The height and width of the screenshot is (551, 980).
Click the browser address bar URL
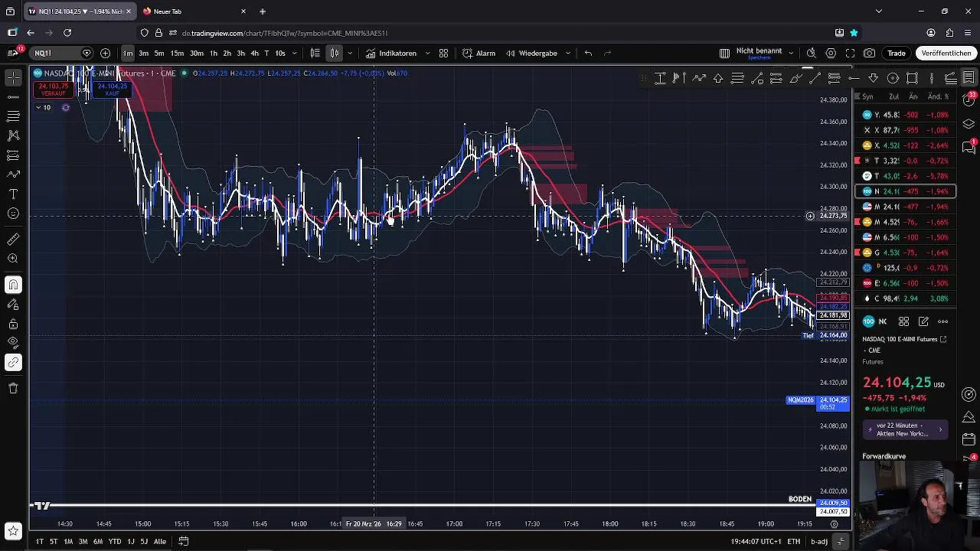285,33
